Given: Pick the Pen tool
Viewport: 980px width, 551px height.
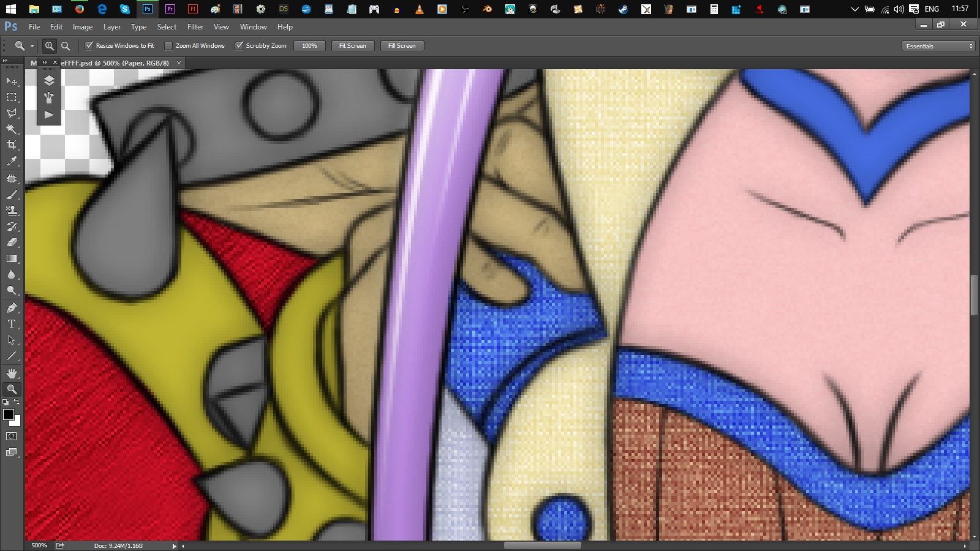Looking at the screenshot, I should pos(12,308).
